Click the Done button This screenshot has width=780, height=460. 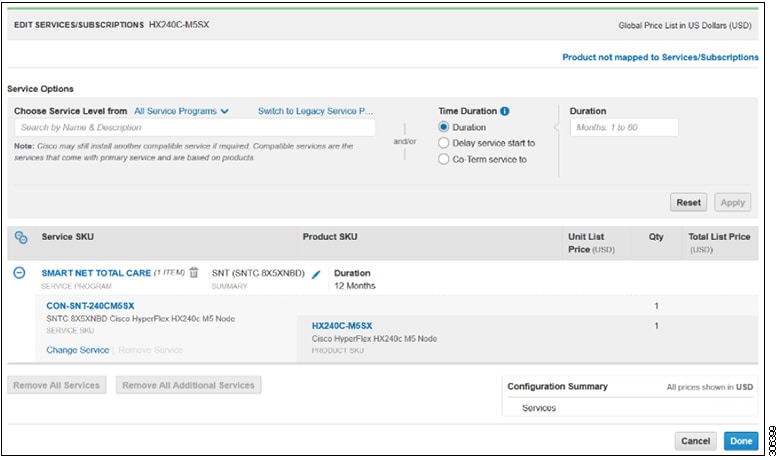pos(741,441)
